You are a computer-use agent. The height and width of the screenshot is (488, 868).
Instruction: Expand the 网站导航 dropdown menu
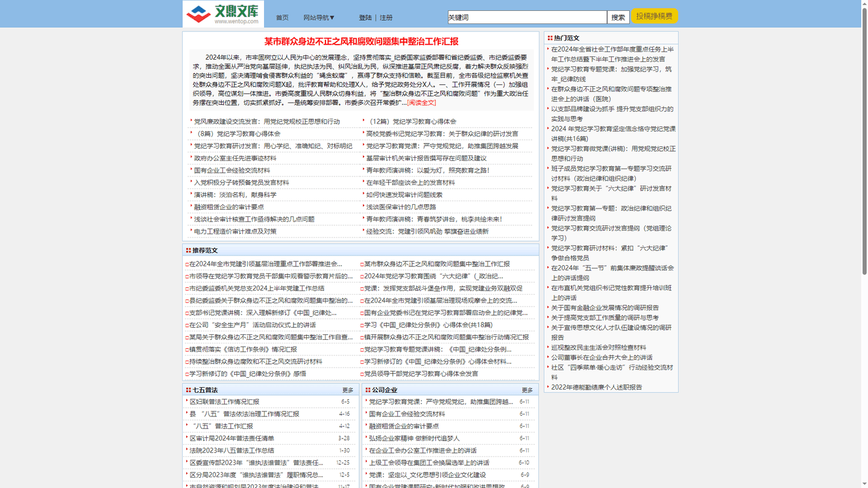(x=319, y=18)
